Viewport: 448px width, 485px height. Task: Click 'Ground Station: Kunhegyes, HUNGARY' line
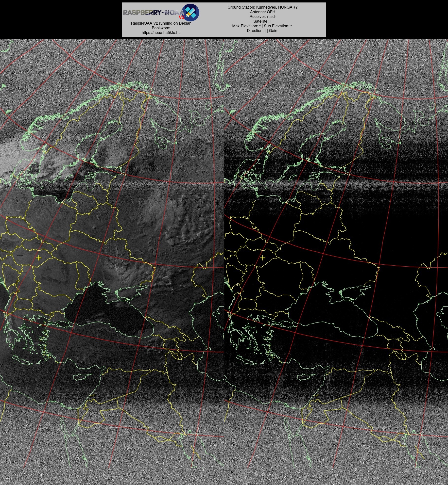click(263, 7)
